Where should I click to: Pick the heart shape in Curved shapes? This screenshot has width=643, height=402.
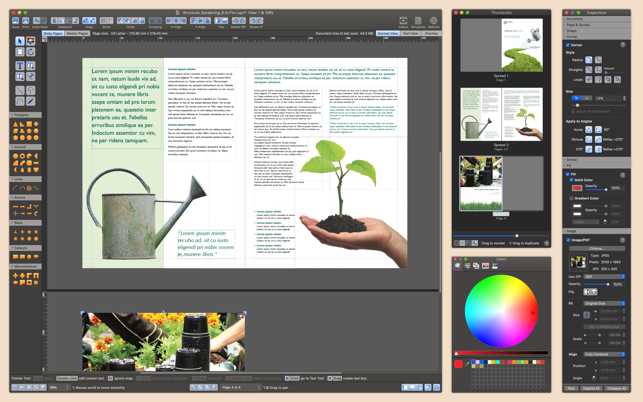click(36, 169)
